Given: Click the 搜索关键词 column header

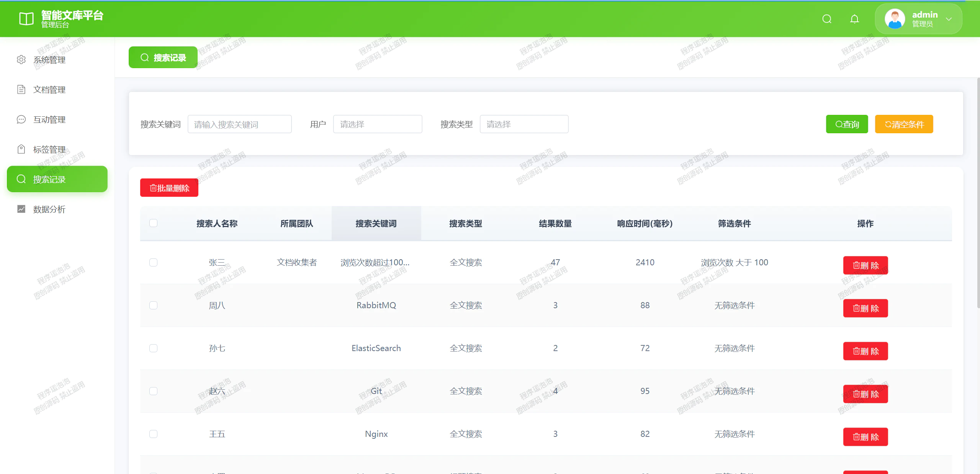Looking at the screenshot, I should tap(376, 224).
